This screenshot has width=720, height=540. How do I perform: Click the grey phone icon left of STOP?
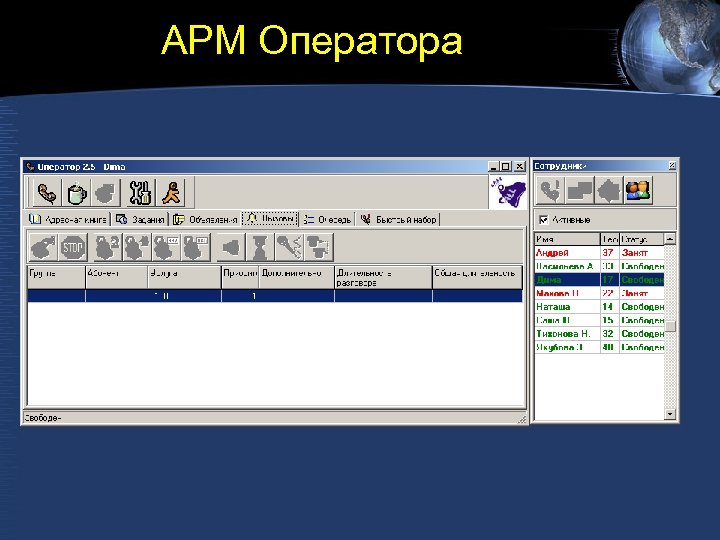43,248
